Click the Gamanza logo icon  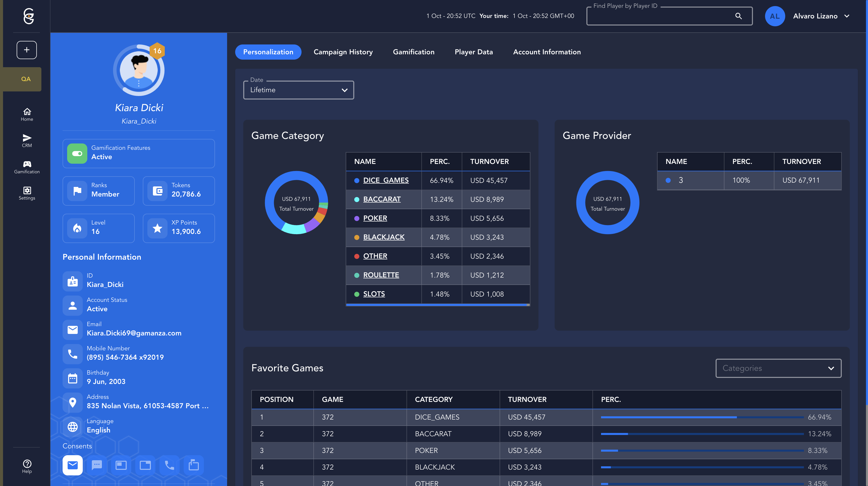[29, 16]
